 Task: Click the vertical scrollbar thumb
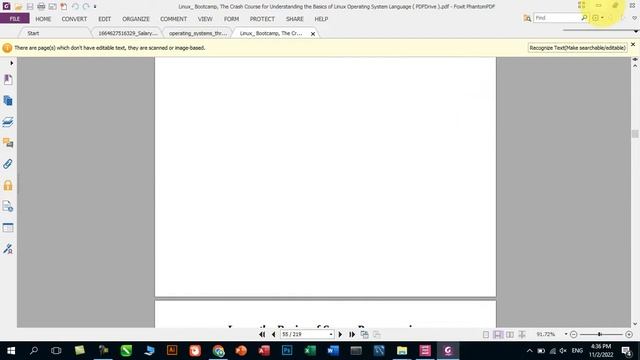pyautogui.click(x=635, y=134)
